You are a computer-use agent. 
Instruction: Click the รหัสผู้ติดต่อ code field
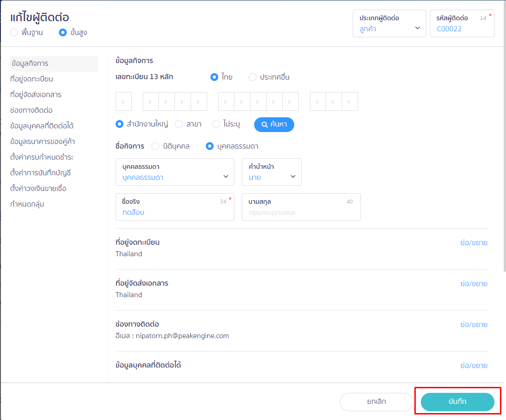coord(461,29)
